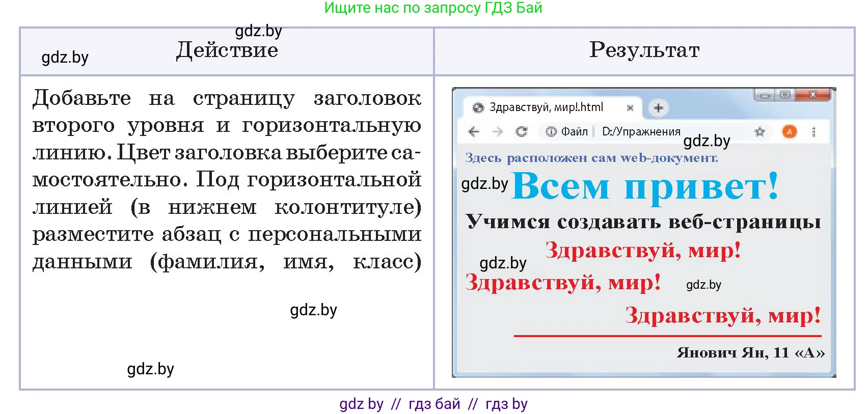The height and width of the screenshot is (414, 868).
Task: Reload the page with refresh icon
Action: (522, 132)
